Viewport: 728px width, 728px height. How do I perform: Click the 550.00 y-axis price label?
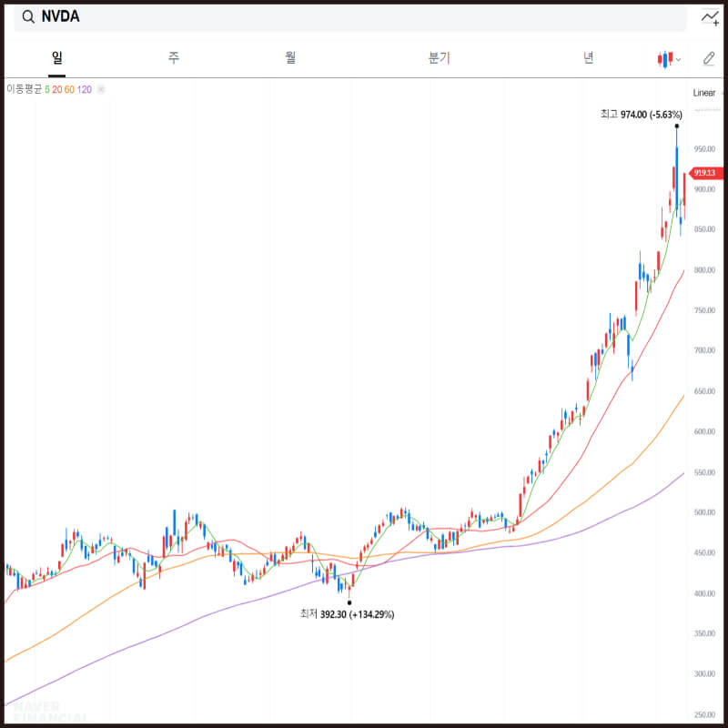click(x=704, y=472)
